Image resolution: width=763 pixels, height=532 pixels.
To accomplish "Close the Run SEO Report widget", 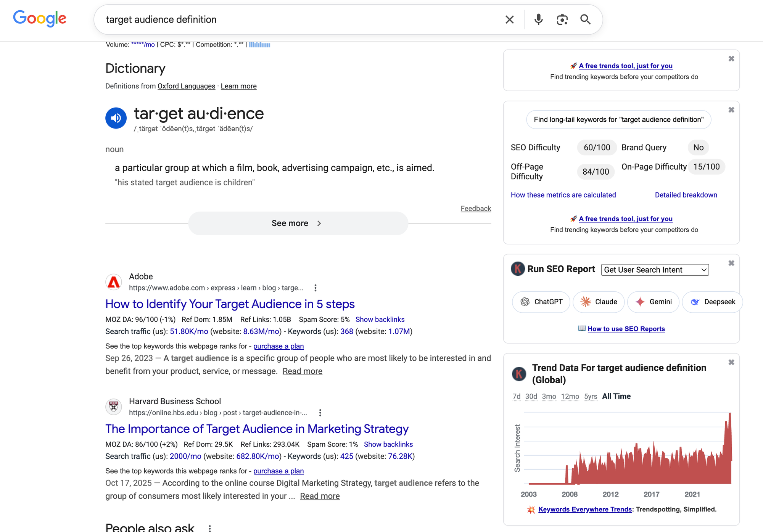I will tap(731, 263).
